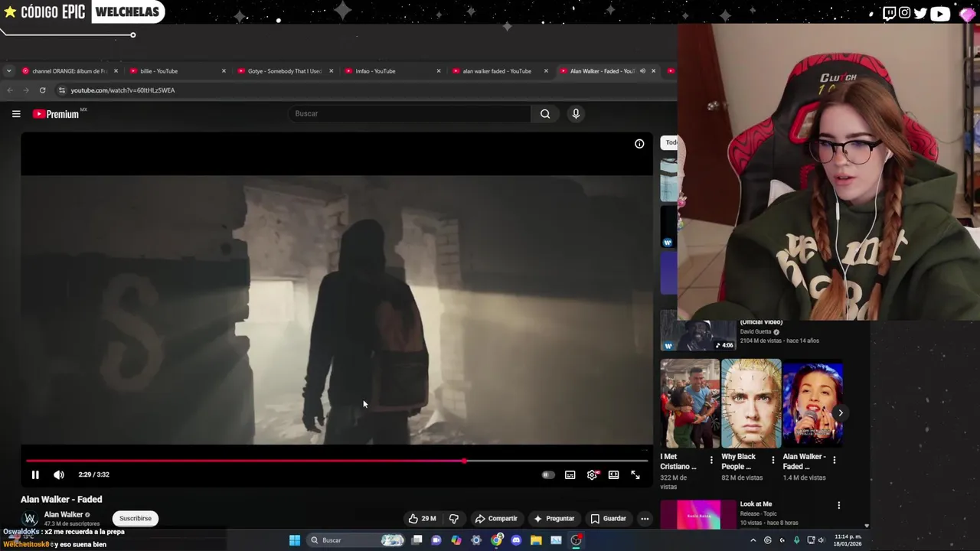Open more actions ellipsis below video
Screen dimensions: 980x551
pyautogui.click(x=645, y=519)
